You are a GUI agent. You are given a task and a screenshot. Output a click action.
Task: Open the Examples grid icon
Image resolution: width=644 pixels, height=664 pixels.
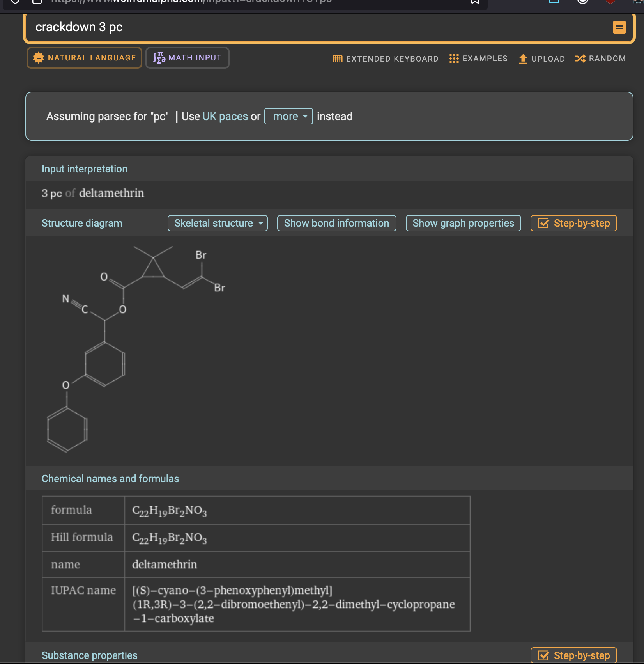[x=454, y=59]
